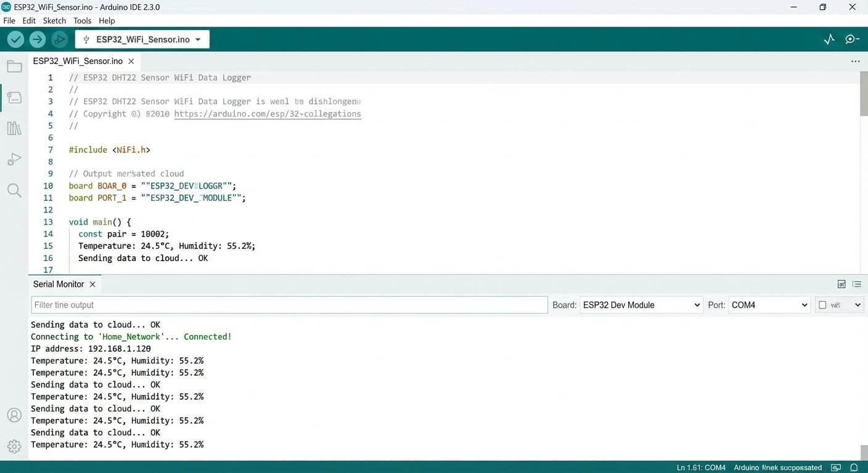Screen dimensions: 868x473
Task: Click the Filter output input field
Action: [x=289, y=305]
